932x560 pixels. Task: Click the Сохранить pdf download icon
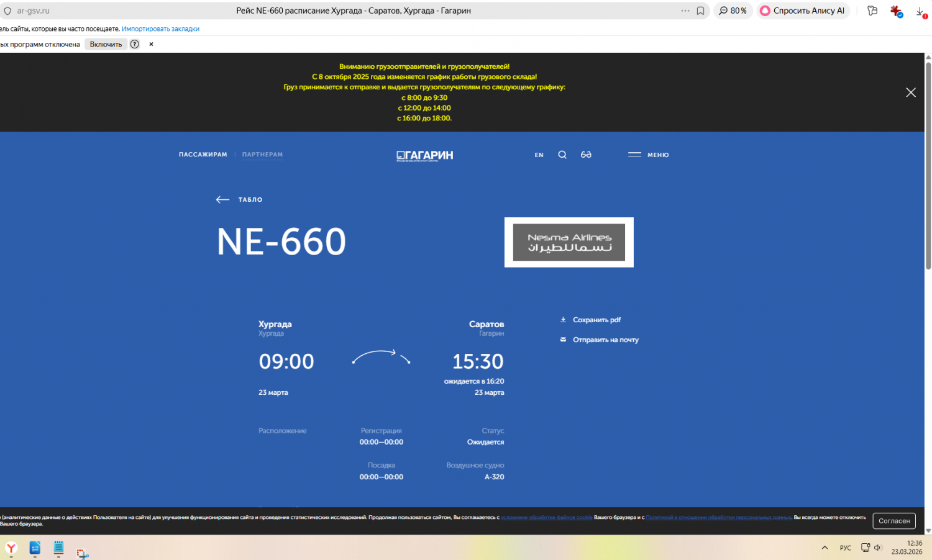tap(563, 320)
